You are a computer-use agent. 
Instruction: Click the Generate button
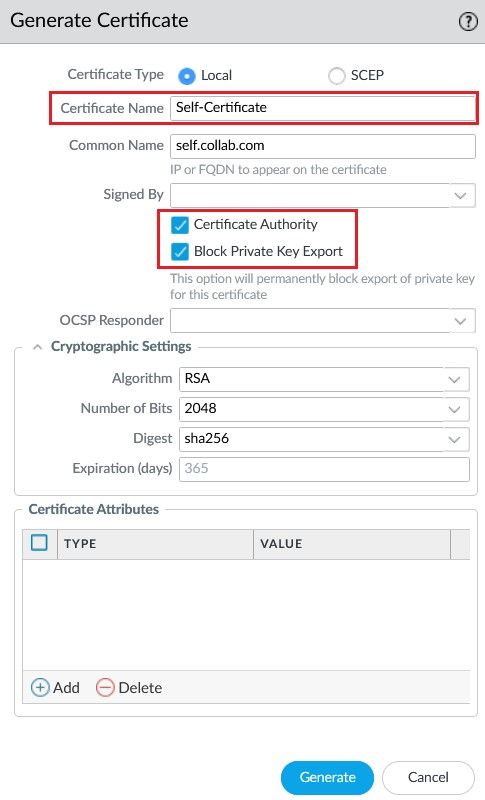[x=327, y=777]
